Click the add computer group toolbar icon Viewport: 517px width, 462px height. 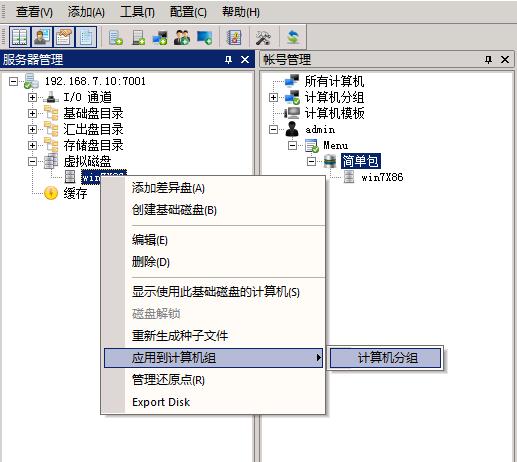(x=160, y=37)
